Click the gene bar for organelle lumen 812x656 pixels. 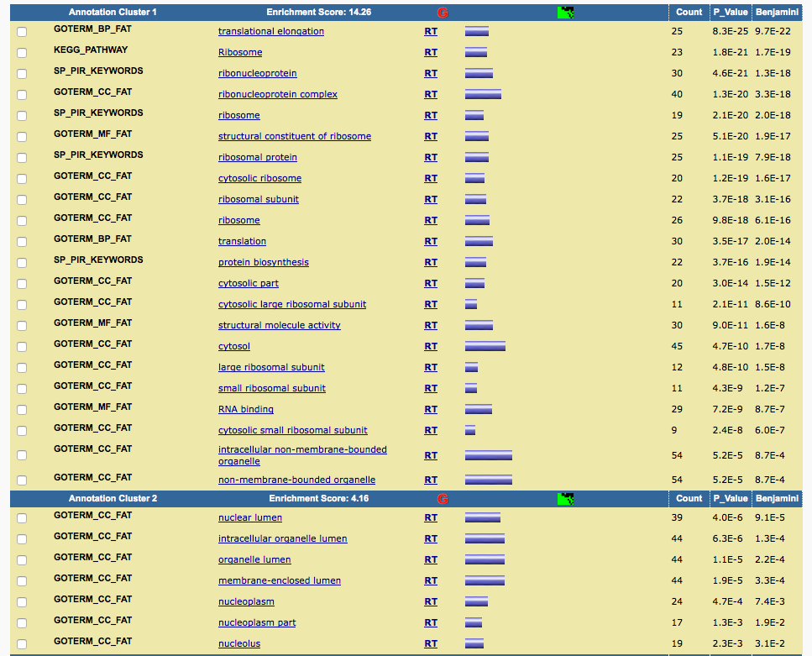coord(485,559)
